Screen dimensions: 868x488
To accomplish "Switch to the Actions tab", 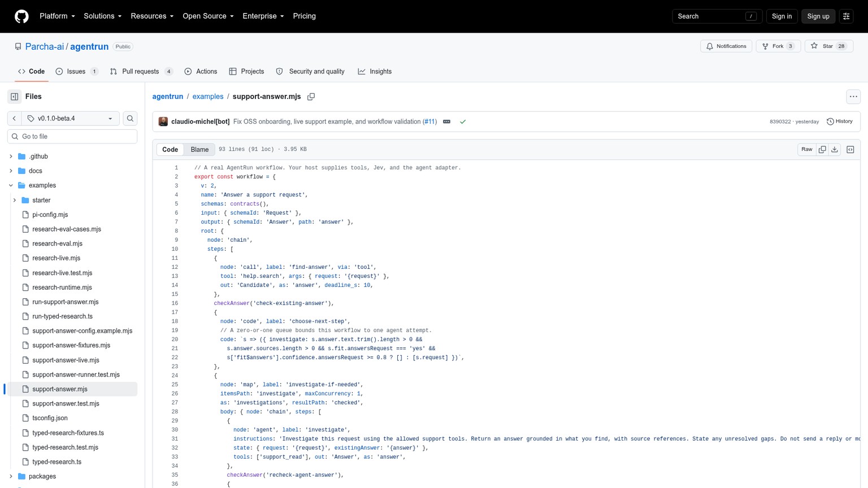I will (201, 72).
